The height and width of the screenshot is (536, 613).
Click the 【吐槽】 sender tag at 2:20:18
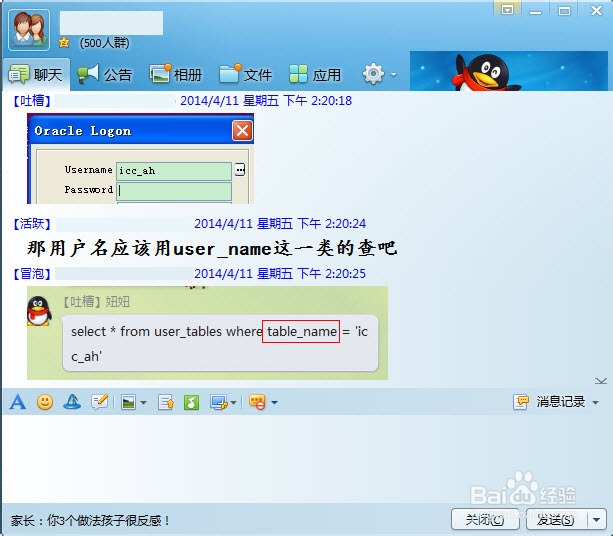(x=32, y=101)
